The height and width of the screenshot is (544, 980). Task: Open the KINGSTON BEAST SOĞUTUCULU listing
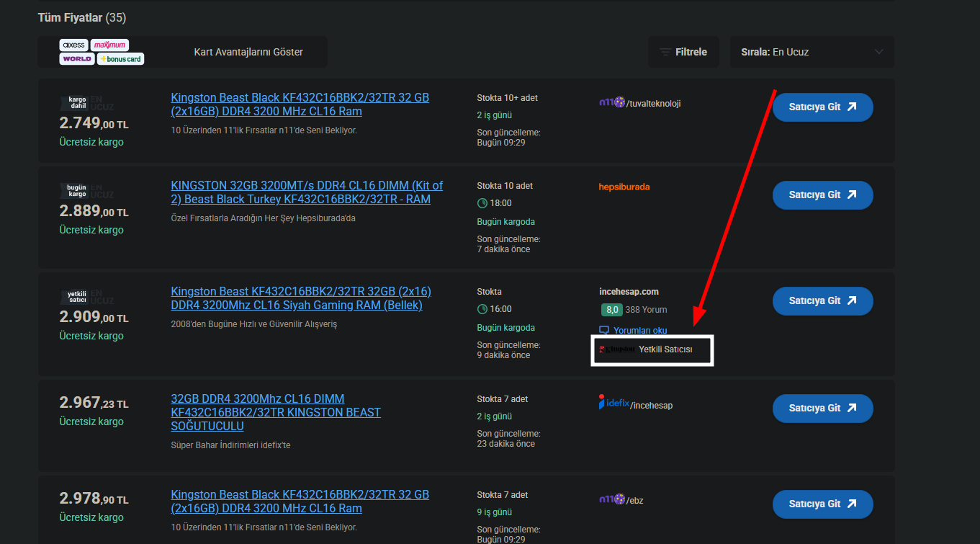276,412
